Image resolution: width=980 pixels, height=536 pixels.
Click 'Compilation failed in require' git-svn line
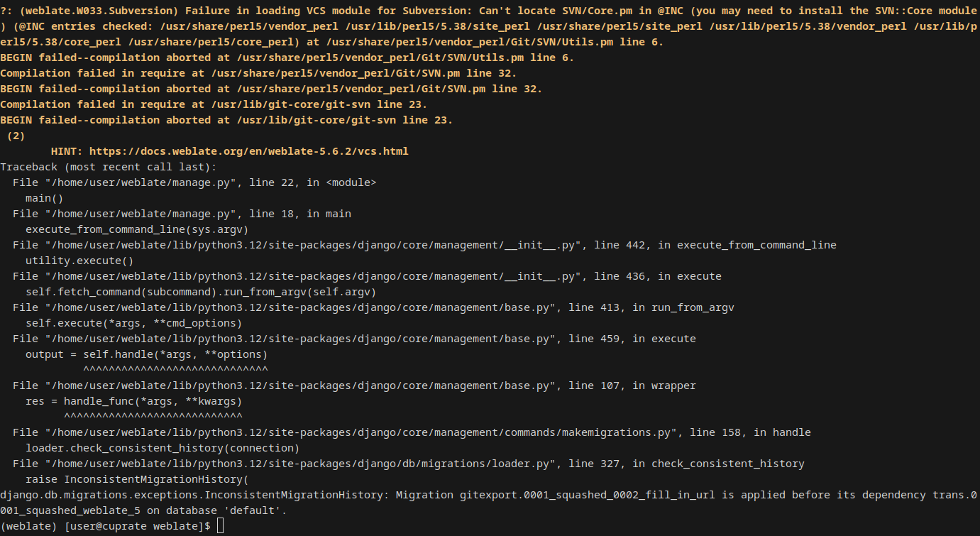pyautogui.click(x=214, y=104)
